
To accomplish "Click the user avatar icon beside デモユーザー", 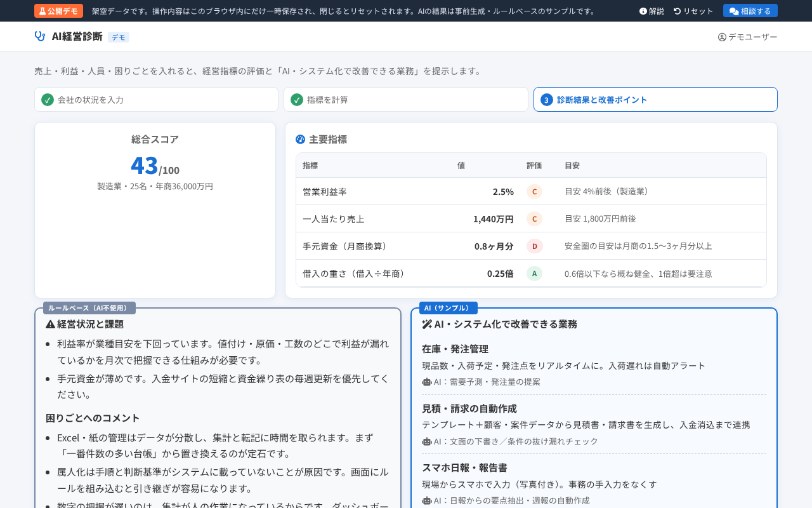I will [722, 37].
